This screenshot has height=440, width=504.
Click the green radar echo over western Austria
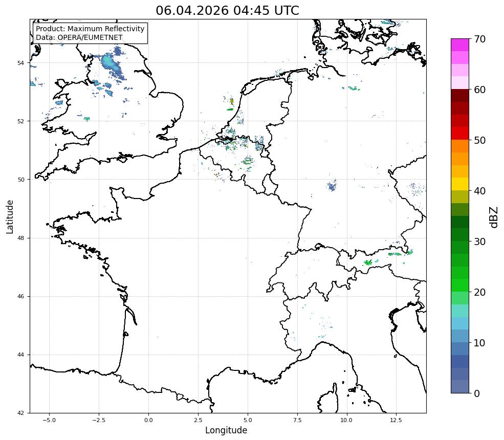tap(368, 262)
